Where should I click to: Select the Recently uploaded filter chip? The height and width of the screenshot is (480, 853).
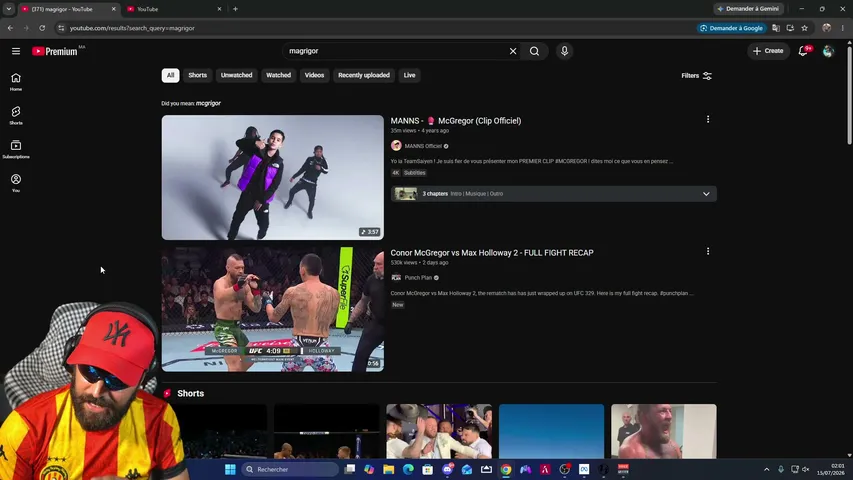(363, 75)
